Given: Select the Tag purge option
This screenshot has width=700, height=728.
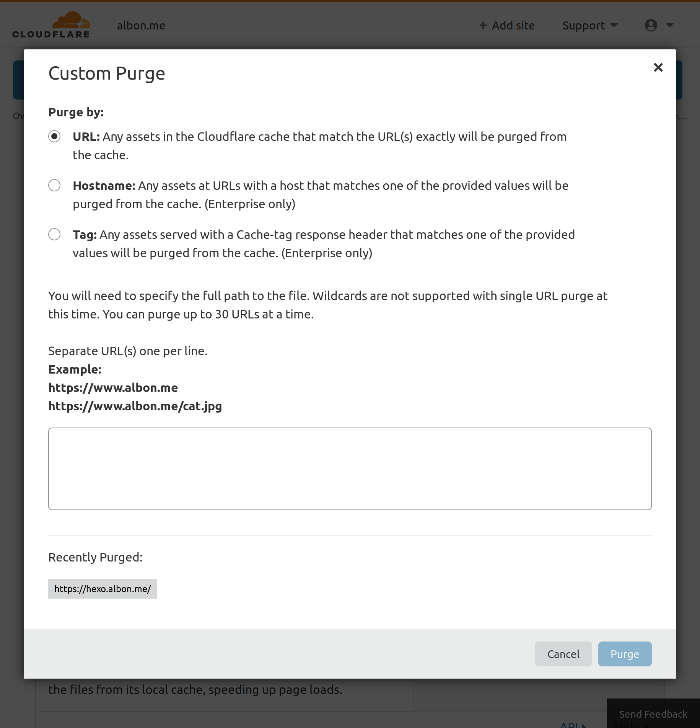Looking at the screenshot, I should 54,234.
